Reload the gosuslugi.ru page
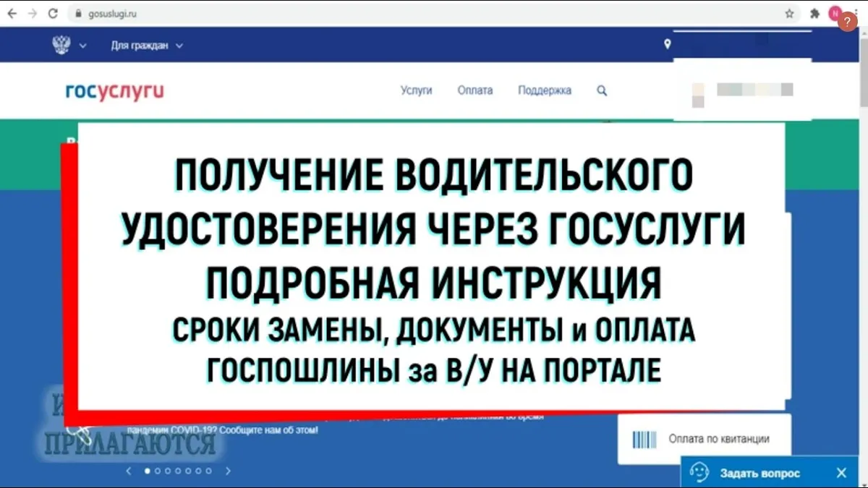The image size is (868, 488). click(53, 13)
